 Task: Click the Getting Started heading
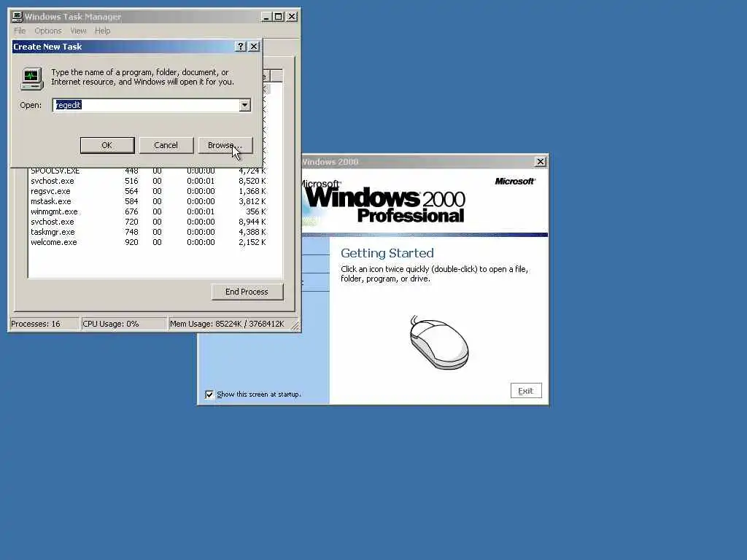(387, 253)
